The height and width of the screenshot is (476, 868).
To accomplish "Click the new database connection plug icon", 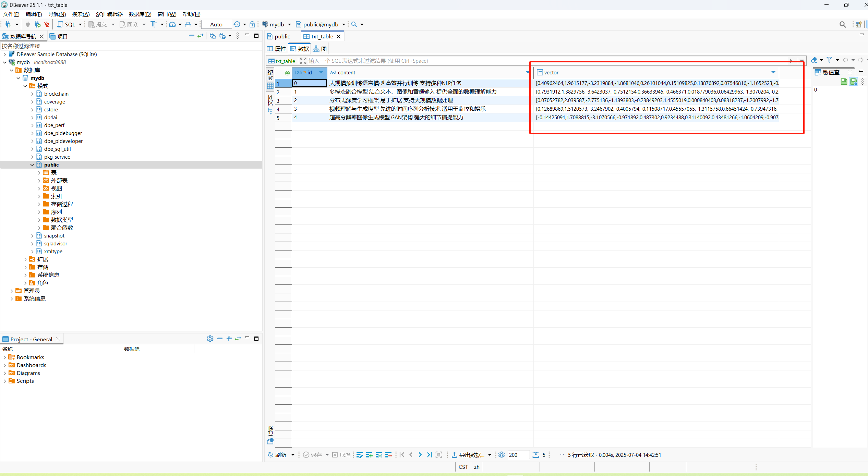I will point(8,24).
